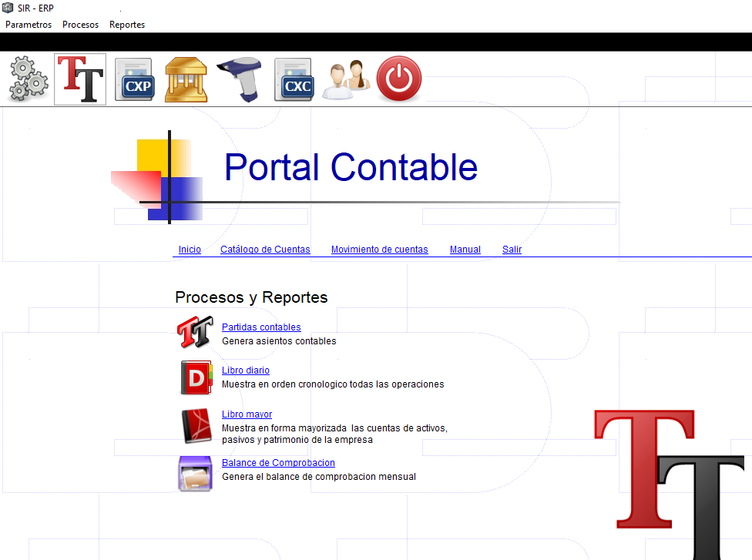
Task: Open the golden bank building icon
Action: [x=186, y=79]
